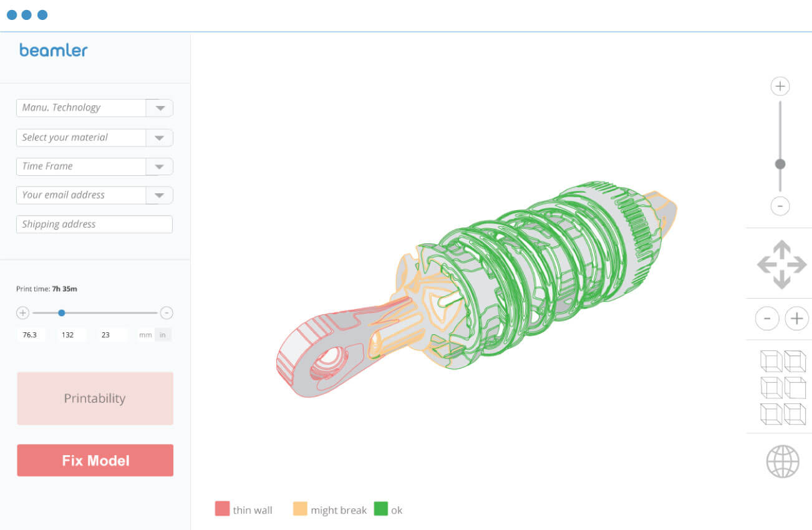This screenshot has width=812, height=530.
Task: Click the 132 dimension box
Action: pos(71,335)
